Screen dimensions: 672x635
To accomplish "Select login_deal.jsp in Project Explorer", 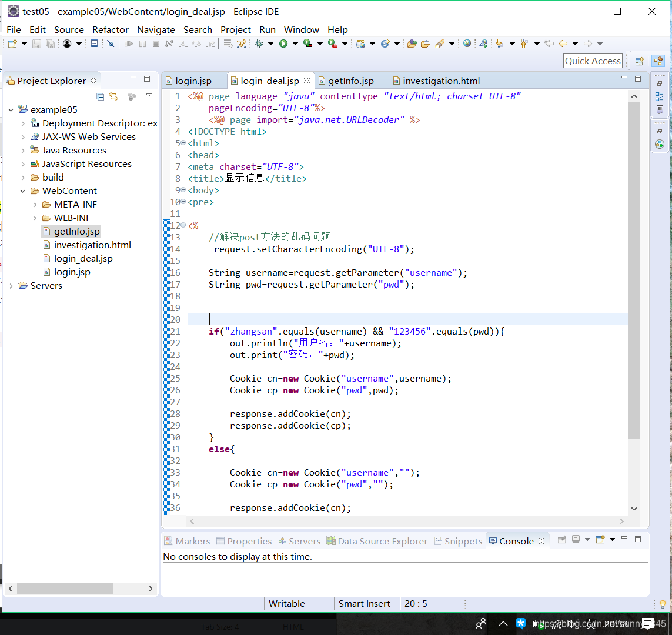I will (83, 259).
